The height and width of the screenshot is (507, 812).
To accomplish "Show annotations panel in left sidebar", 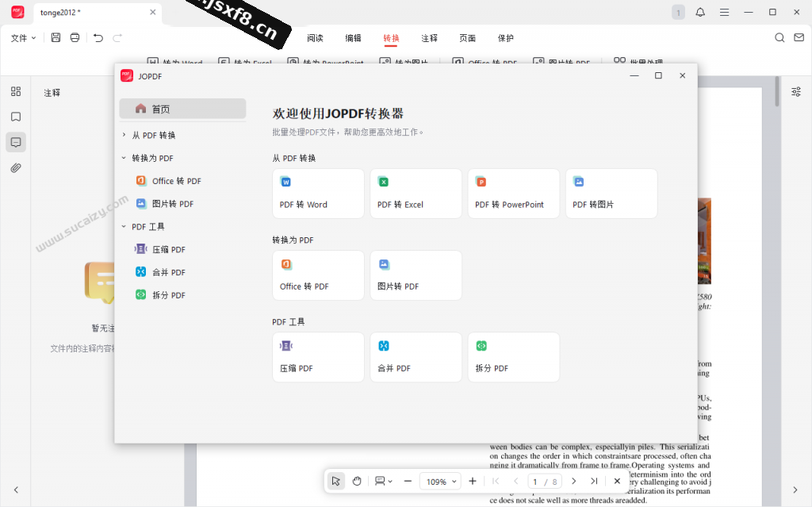I will tap(16, 142).
